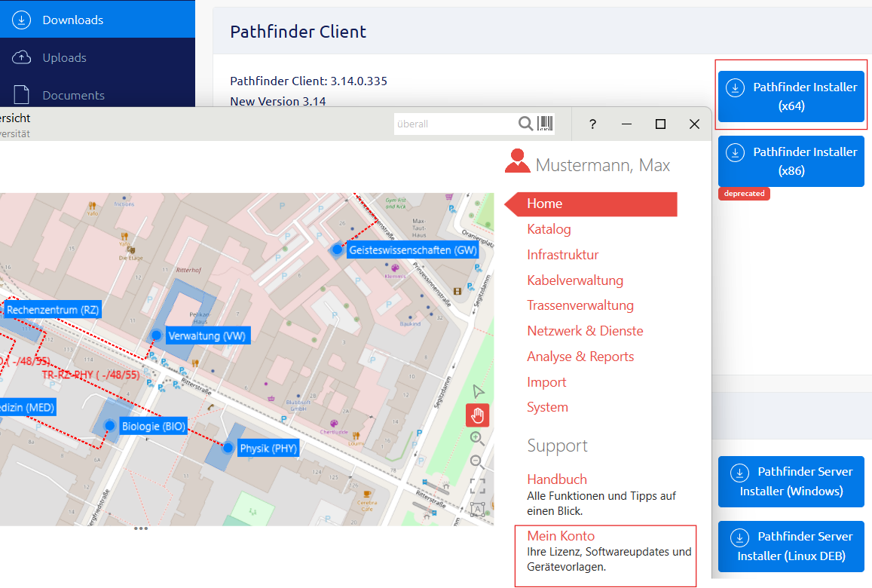Open the Kabelverwaltung menu item

point(575,280)
